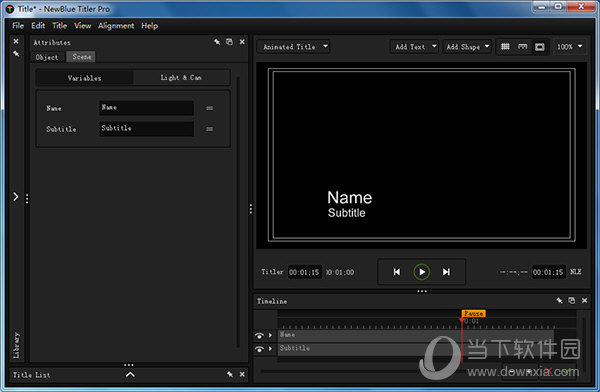Toggle the grid overlay icon
This screenshot has width=600, height=392.
click(505, 47)
